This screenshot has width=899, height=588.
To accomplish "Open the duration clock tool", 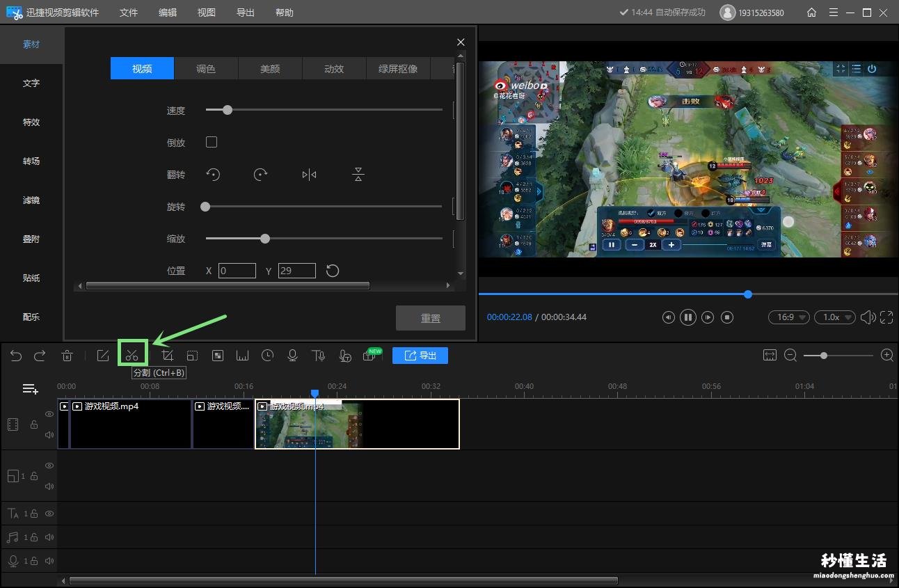I will click(x=268, y=356).
